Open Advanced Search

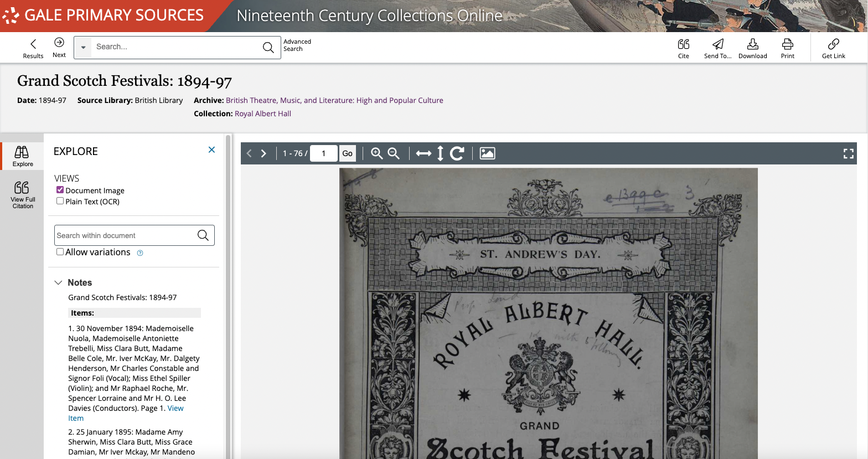coord(297,45)
